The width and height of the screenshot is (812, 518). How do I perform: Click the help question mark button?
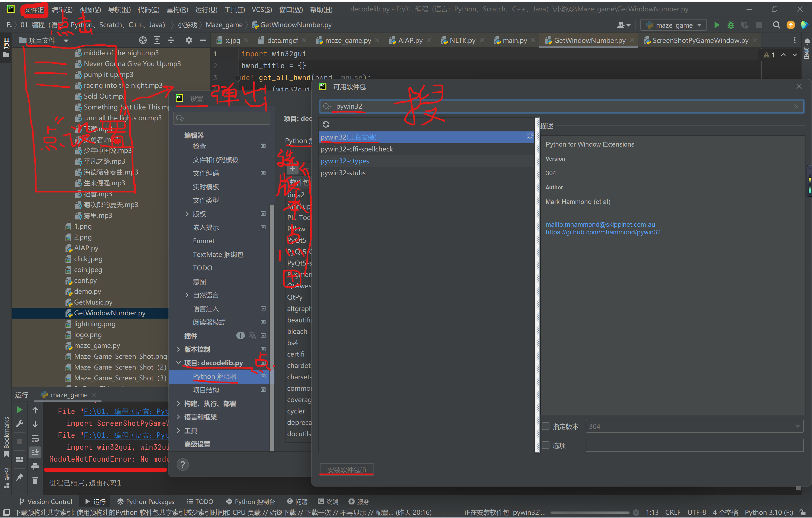(182, 465)
